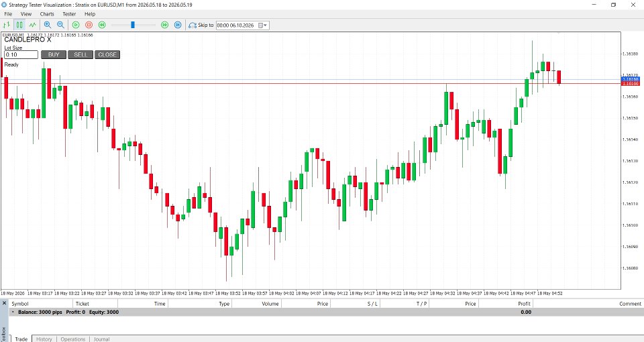Click the BUY button
The width and height of the screenshot is (644, 342).
54,54
